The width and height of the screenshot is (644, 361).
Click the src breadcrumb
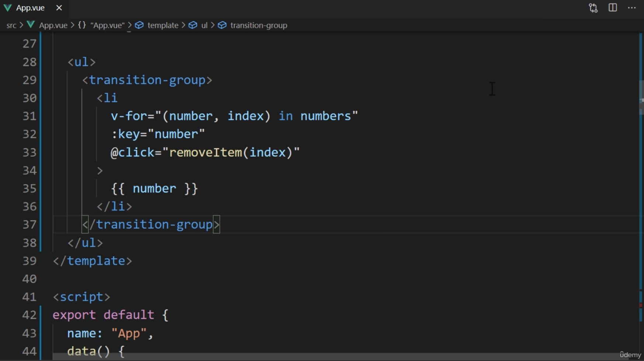pos(11,25)
